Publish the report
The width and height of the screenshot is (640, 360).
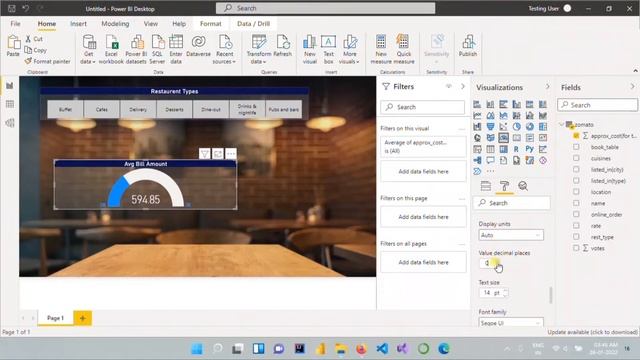tap(468, 46)
